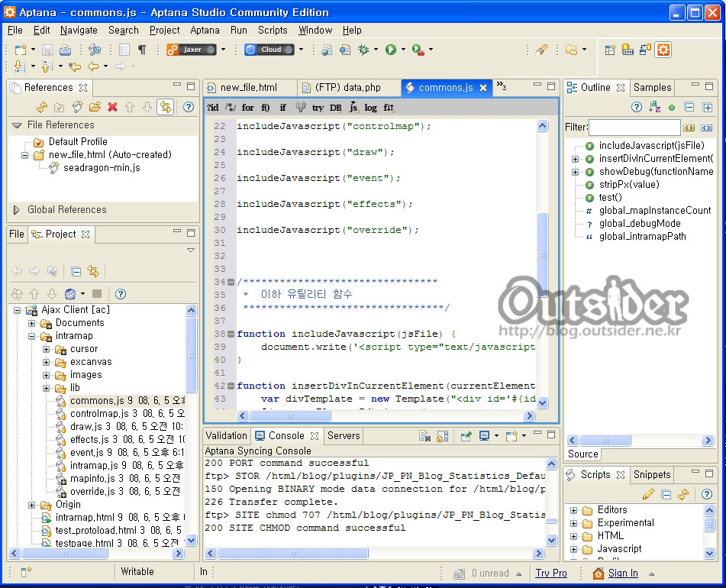Click the Print icon in main toolbar
The height and width of the screenshot is (588, 726).
66,50
